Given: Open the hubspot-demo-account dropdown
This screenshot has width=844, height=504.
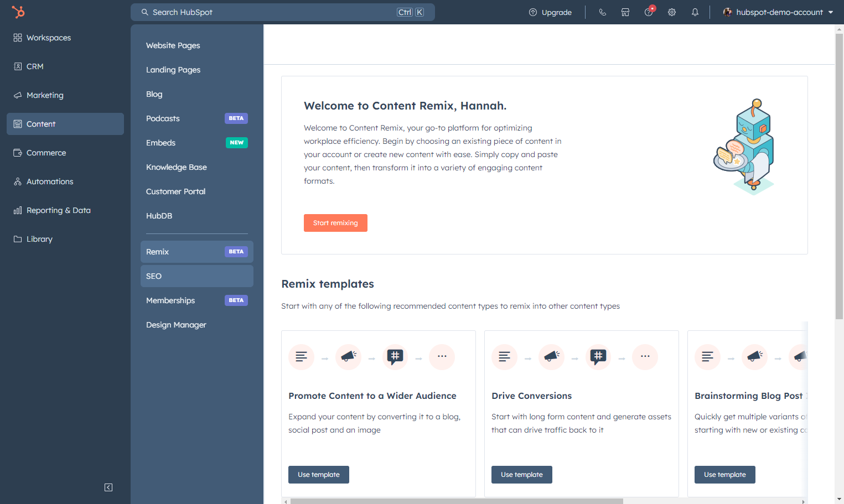Looking at the screenshot, I should pyautogui.click(x=778, y=12).
